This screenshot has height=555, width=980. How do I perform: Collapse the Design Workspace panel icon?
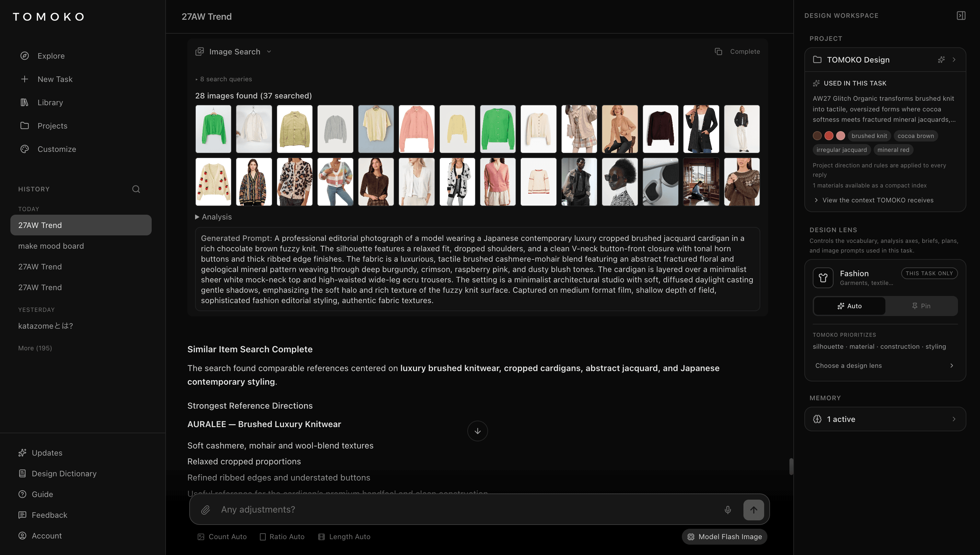[x=961, y=16]
